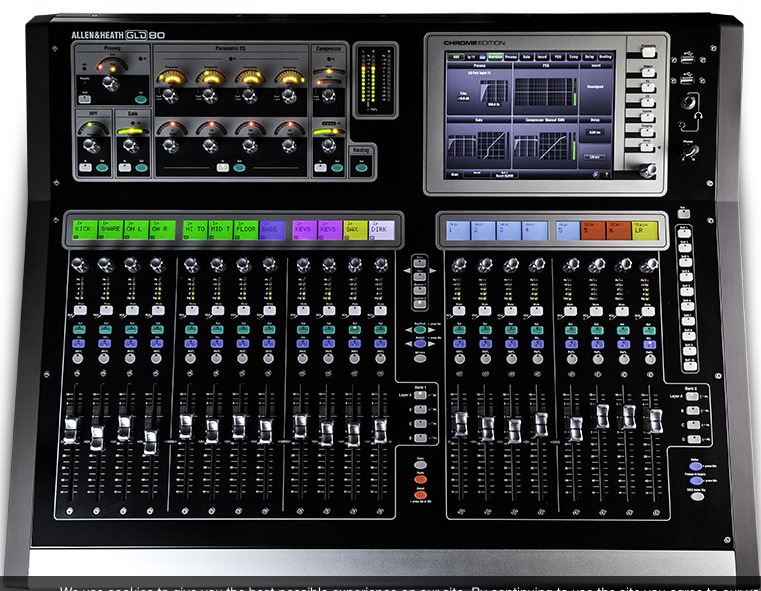Click the Gain rotary function key
Viewport: 761px width, 591px height.
point(420,263)
